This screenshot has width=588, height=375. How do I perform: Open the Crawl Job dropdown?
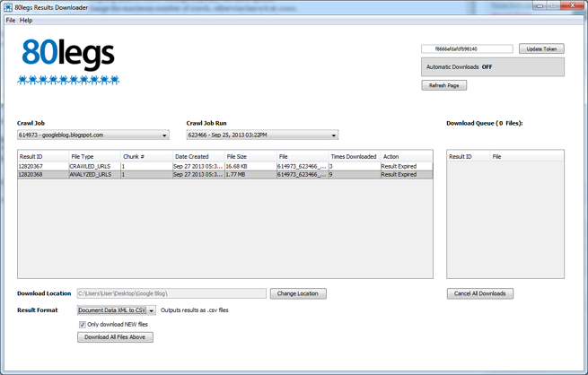click(x=93, y=135)
